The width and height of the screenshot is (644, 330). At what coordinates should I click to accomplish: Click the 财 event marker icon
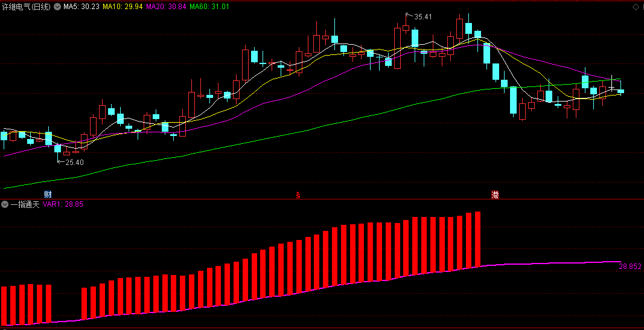[48, 195]
